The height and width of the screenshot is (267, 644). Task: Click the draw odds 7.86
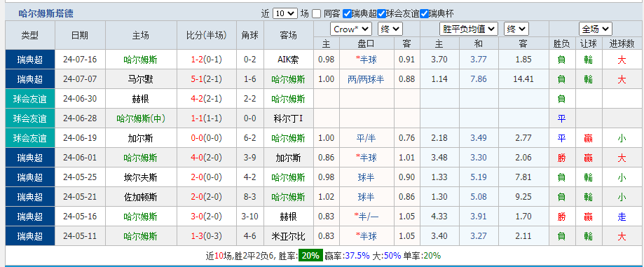pos(479,79)
